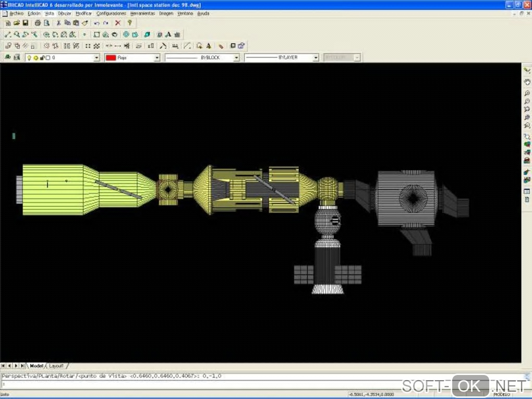Select the Text tool (letter A)
The width and height of the screenshot is (532, 399).
point(168,34)
